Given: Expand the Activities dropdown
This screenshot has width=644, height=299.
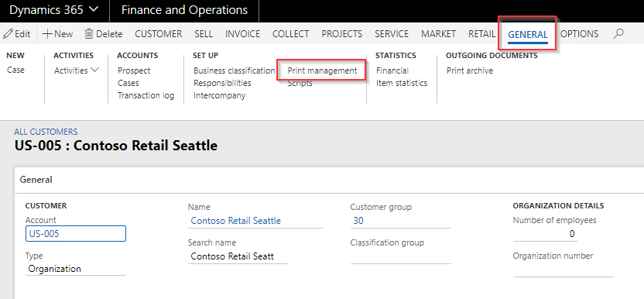Looking at the screenshot, I should pos(77,70).
